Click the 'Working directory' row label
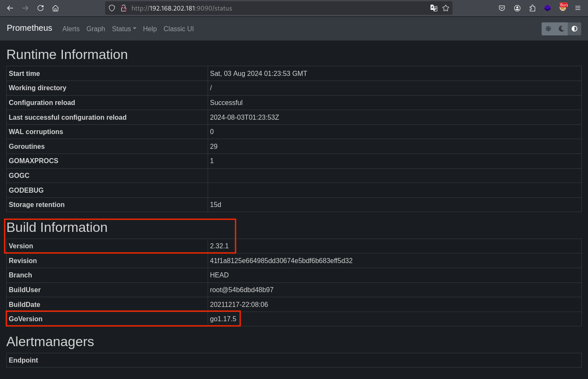Image resolution: width=588 pixels, height=379 pixels. pos(38,88)
